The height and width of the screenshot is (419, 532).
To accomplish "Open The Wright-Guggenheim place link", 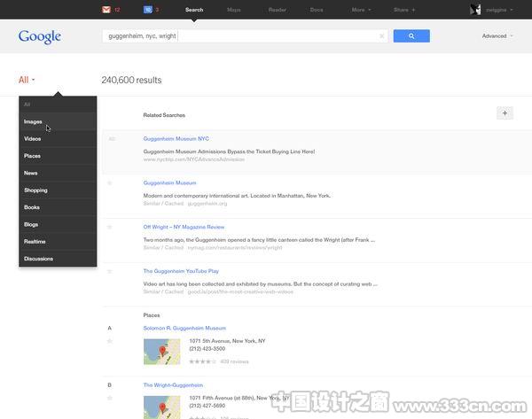I will pos(173,385).
